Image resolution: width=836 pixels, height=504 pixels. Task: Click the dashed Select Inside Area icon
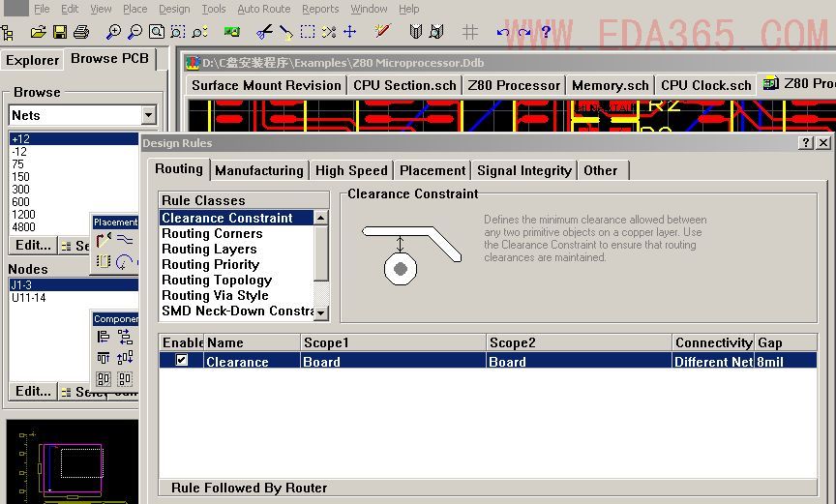click(x=308, y=32)
